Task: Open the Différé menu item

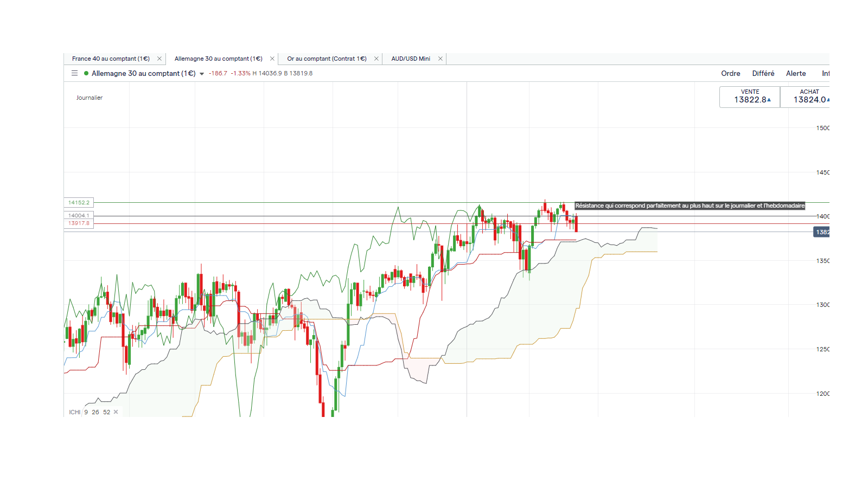Action: pyautogui.click(x=763, y=73)
